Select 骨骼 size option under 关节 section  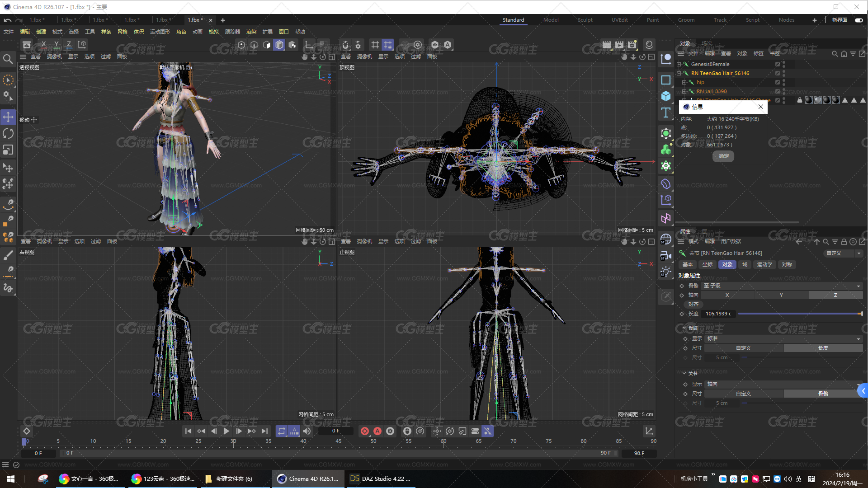(823, 394)
